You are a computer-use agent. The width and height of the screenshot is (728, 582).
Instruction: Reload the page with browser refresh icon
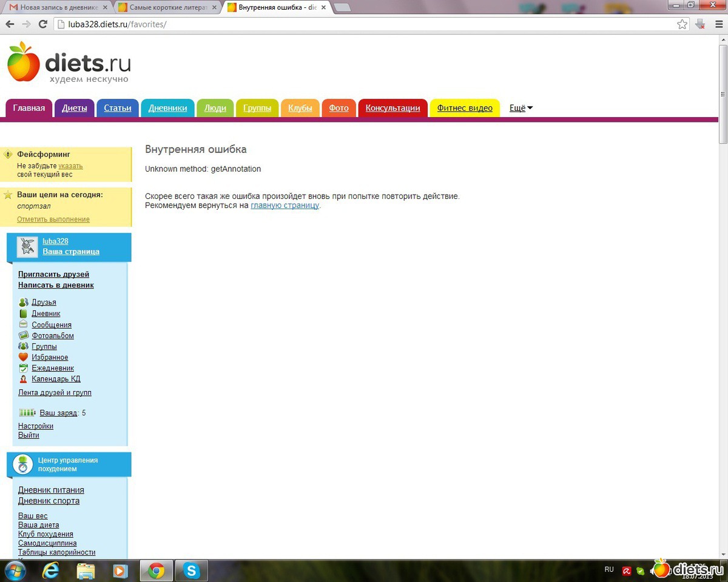pos(42,24)
